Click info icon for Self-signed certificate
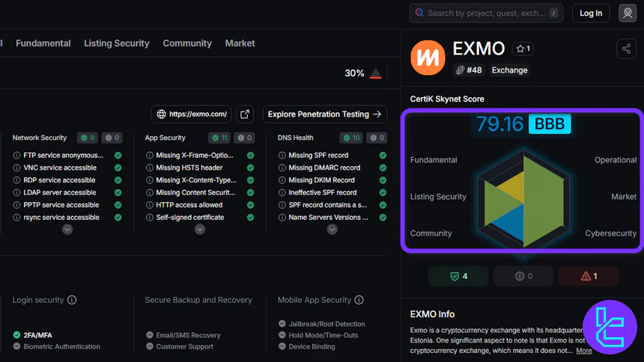The height and width of the screenshot is (362, 644). tap(150, 218)
